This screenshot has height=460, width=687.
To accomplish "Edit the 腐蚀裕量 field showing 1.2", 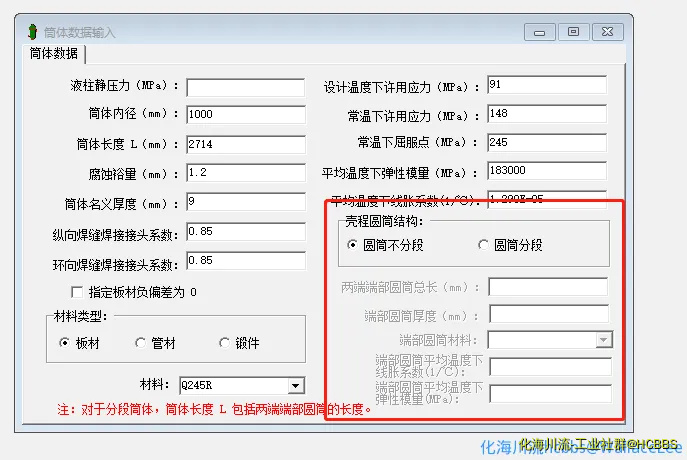I will [x=246, y=173].
